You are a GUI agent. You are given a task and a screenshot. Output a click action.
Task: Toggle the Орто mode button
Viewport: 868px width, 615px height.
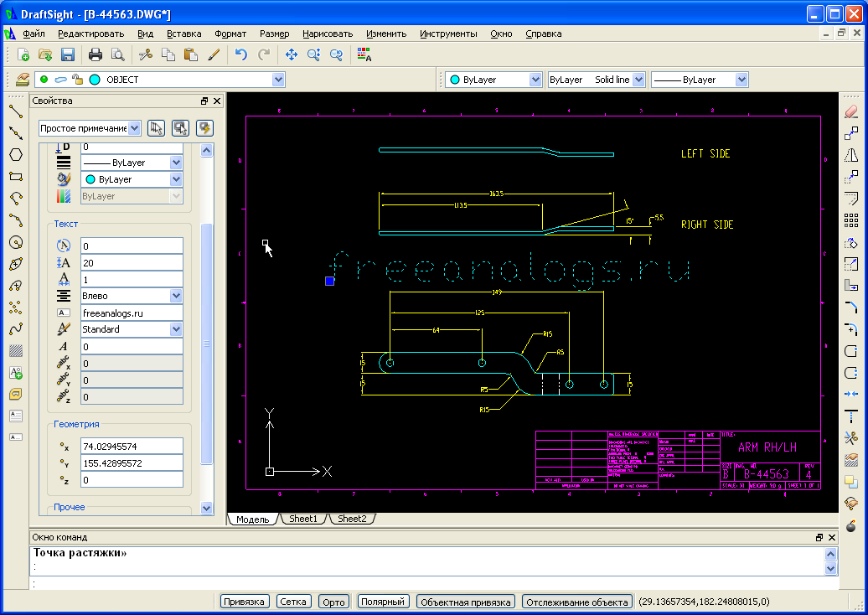coord(333,602)
